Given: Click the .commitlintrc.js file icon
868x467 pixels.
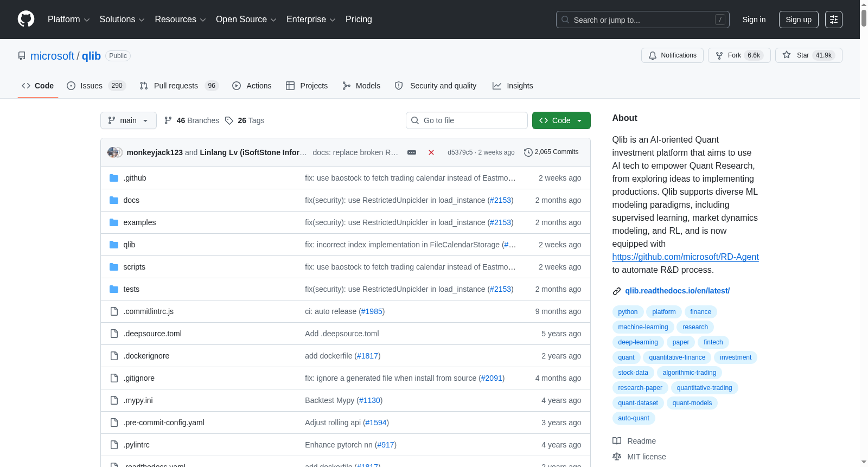Looking at the screenshot, I should [x=114, y=311].
